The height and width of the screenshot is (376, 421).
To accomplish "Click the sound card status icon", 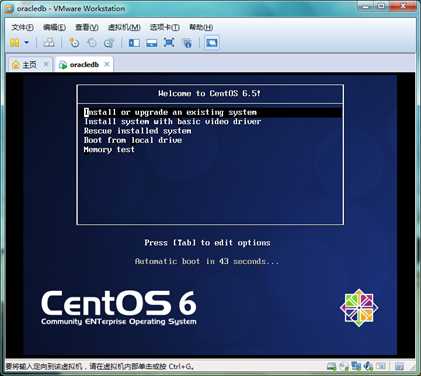I will tap(368, 366).
